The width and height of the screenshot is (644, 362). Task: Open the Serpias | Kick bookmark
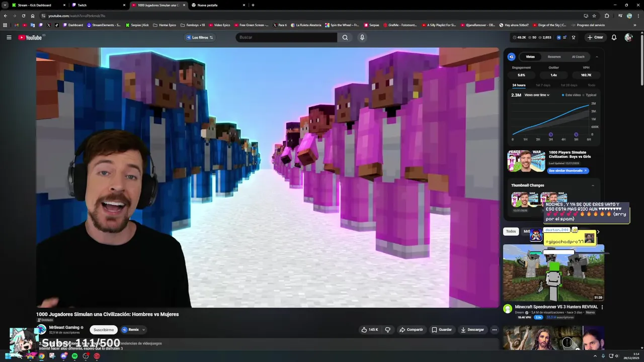pyautogui.click(x=137, y=25)
